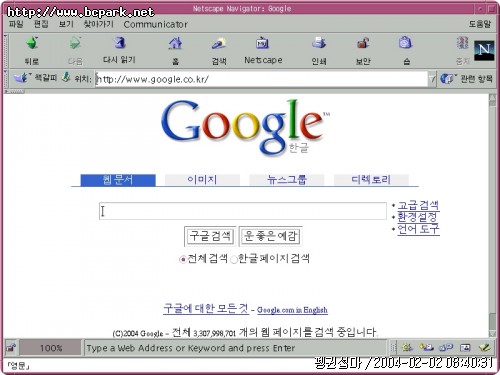This screenshot has width=500, height=375.
Task: Select the 한글페이지검색 radio button
Action: point(234,259)
